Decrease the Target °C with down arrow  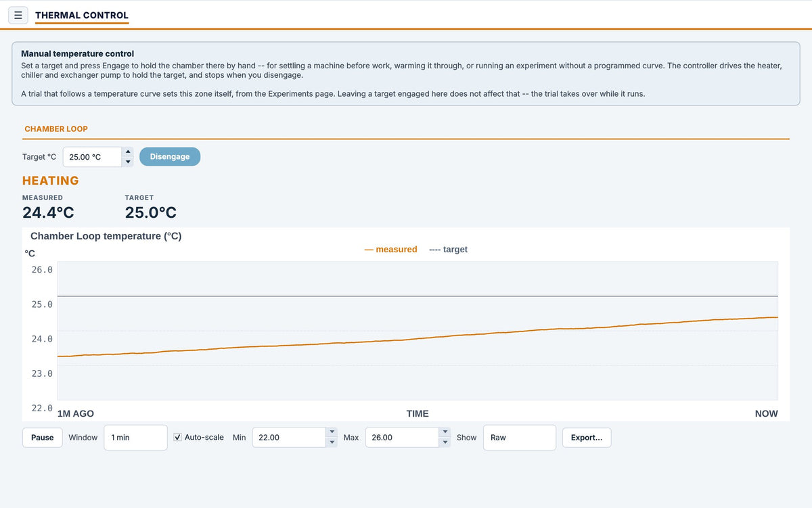click(128, 162)
